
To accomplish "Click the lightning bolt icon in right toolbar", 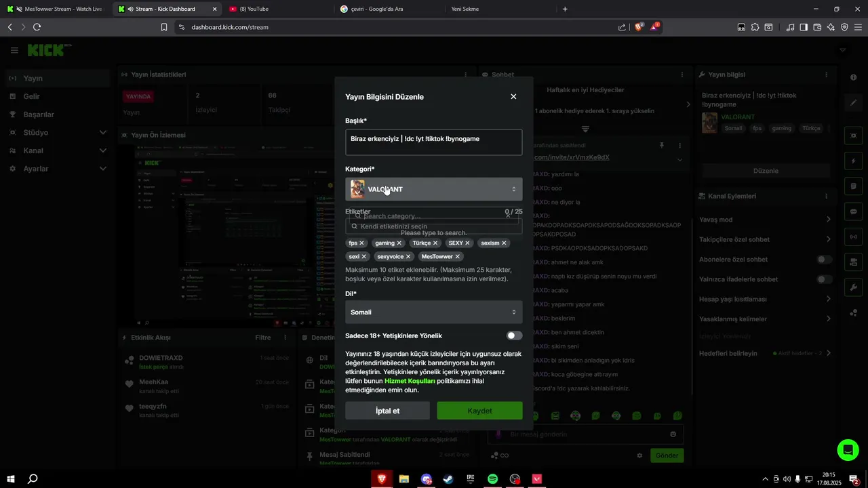I will (x=853, y=161).
